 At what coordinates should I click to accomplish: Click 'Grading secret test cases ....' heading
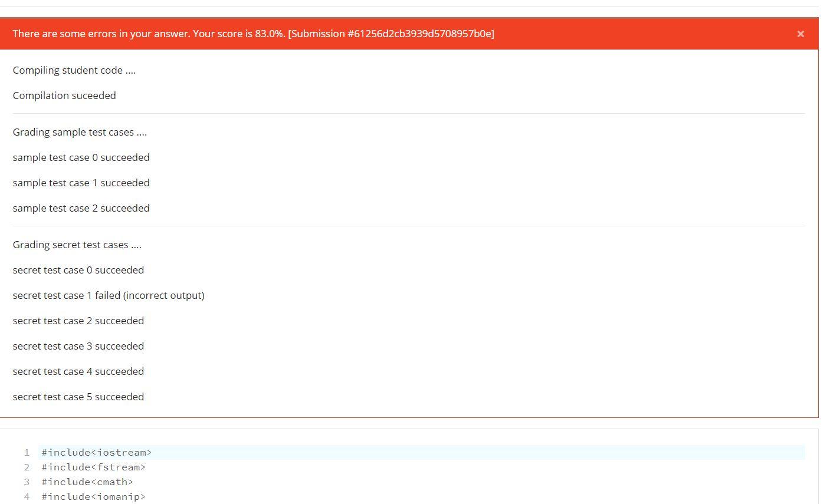pos(77,245)
